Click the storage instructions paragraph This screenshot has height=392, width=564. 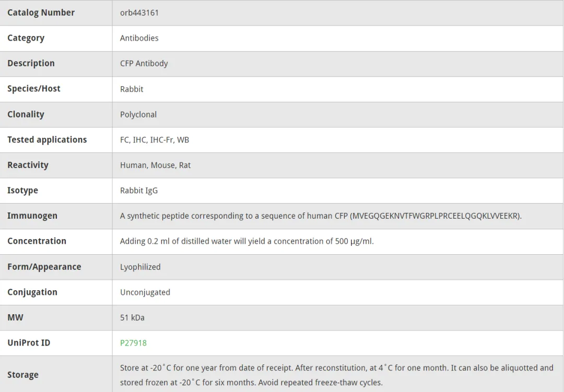pyautogui.click(x=337, y=375)
